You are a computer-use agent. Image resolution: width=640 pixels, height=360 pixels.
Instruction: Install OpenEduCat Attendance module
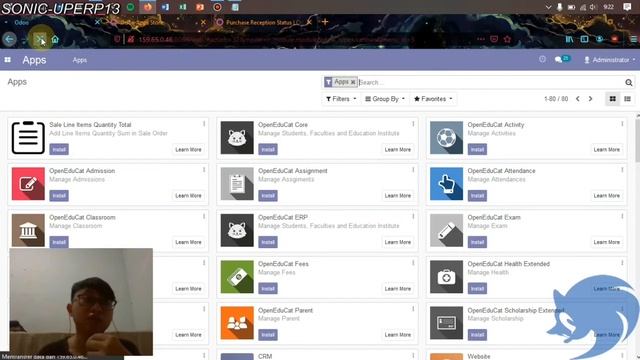pyautogui.click(x=477, y=196)
